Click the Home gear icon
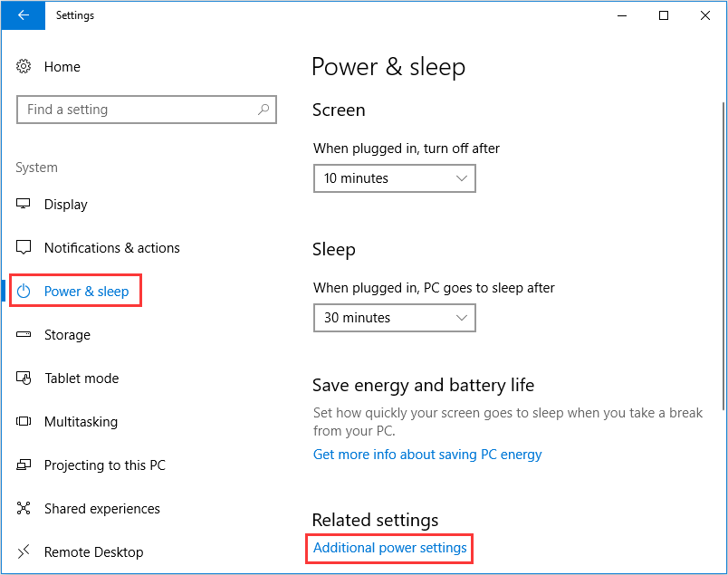Image resolution: width=728 pixels, height=575 pixels. [x=25, y=67]
